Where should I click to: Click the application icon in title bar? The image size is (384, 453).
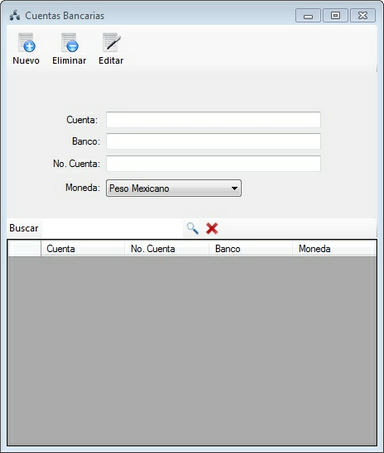coord(15,15)
